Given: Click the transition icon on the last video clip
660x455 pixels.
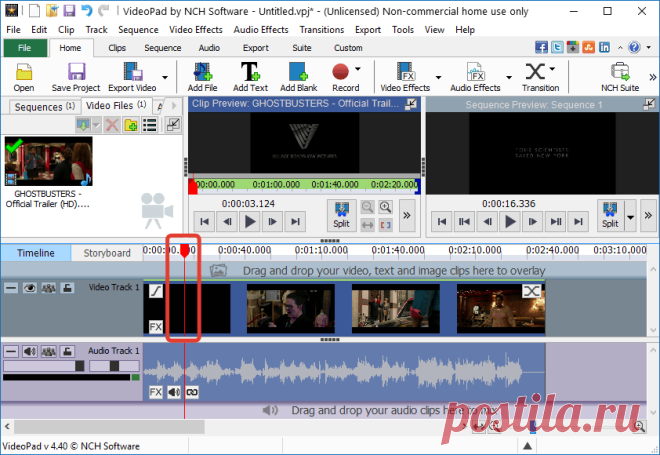Looking at the screenshot, I should (531, 291).
